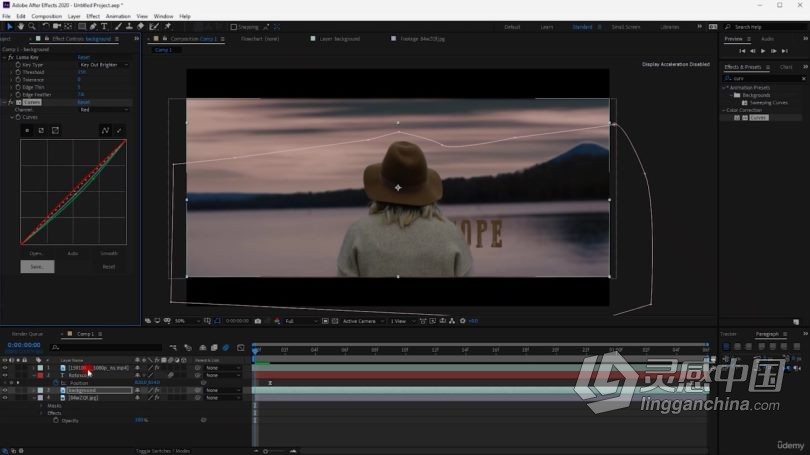Image resolution: width=810 pixels, height=455 pixels.
Task: Switch to the Render Queue tab
Action: (x=27, y=334)
